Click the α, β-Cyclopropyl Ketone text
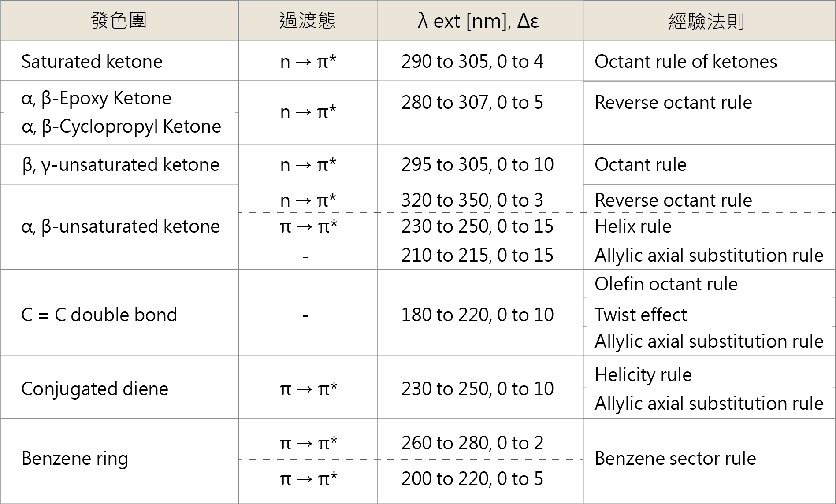836x504 pixels. [x=121, y=126]
